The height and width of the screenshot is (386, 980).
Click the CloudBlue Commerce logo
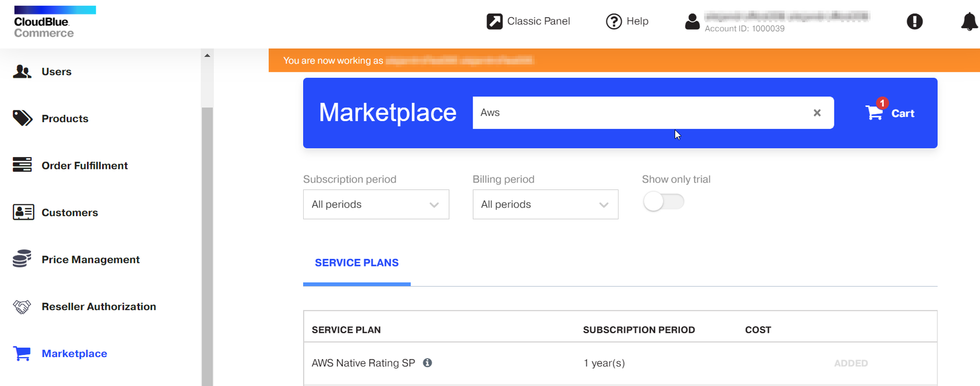[x=54, y=22]
